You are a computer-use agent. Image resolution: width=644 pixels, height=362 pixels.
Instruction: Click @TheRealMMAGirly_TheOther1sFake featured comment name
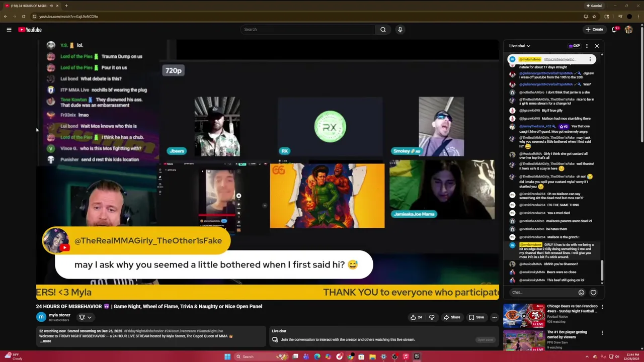[x=148, y=241]
